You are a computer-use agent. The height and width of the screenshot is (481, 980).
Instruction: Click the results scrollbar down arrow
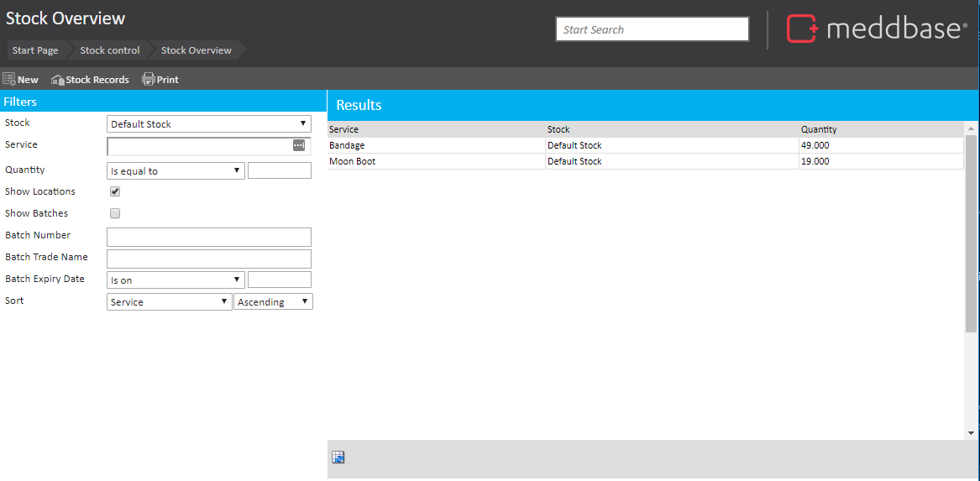[972, 432]
